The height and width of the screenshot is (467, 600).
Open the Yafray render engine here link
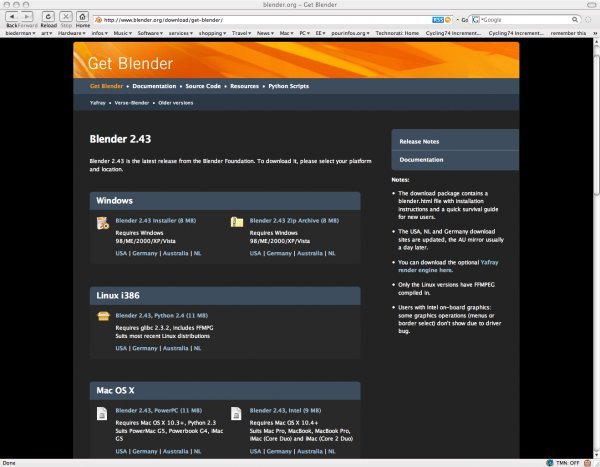448,266
